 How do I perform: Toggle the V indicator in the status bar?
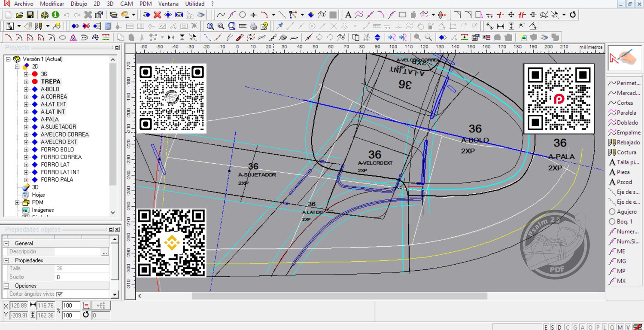[x=628, y=327]
